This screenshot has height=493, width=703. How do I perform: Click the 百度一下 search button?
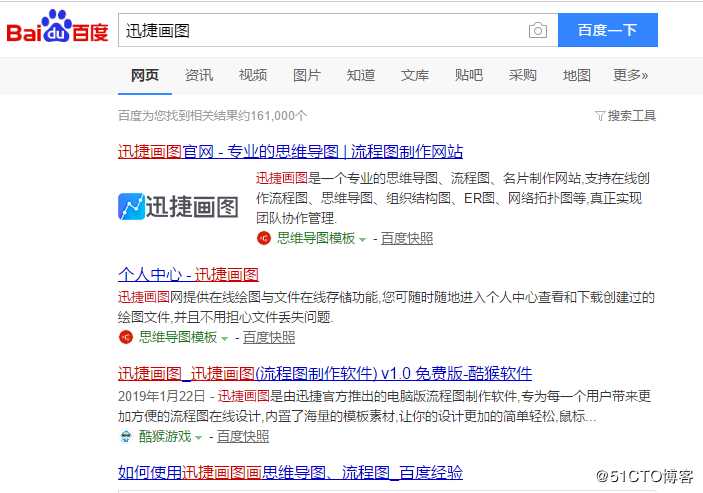[608, 30]
